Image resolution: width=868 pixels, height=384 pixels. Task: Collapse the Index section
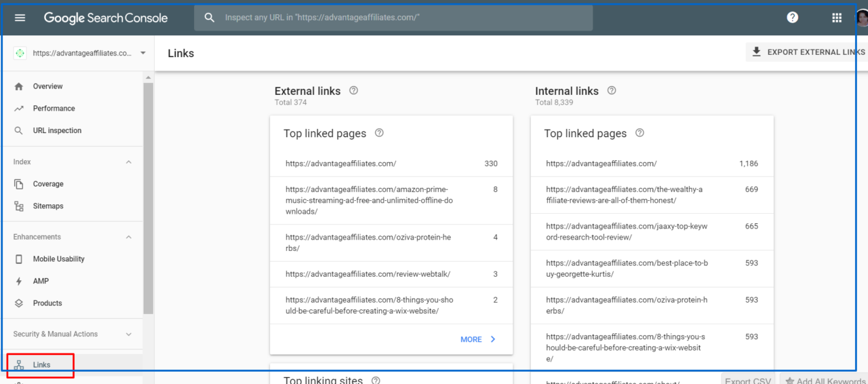129,162
